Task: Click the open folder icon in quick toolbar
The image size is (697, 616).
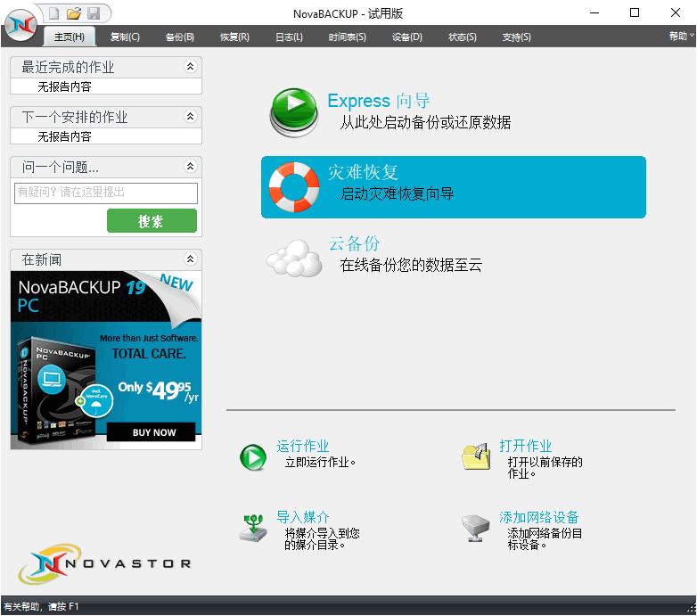Action: point(74,13)
